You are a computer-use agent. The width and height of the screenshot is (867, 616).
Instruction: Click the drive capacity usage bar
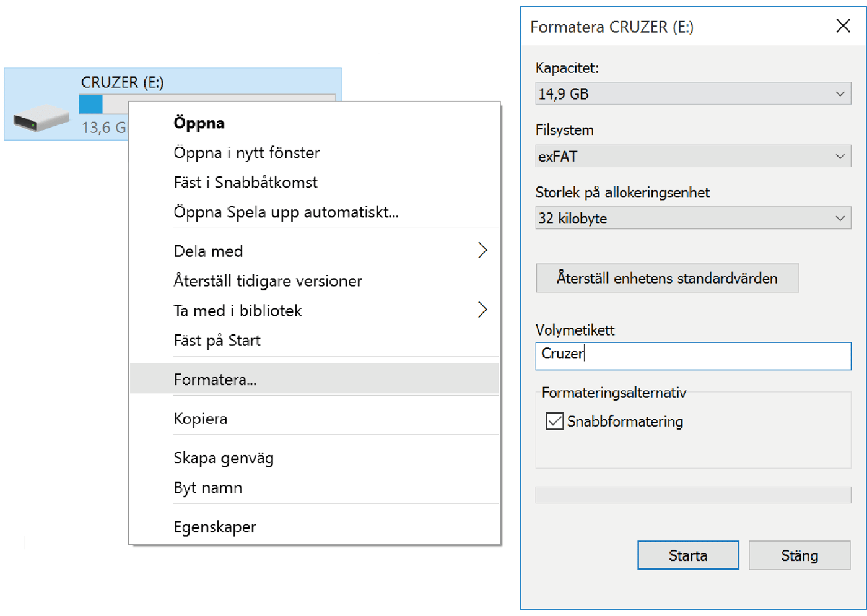pos(105,104)
